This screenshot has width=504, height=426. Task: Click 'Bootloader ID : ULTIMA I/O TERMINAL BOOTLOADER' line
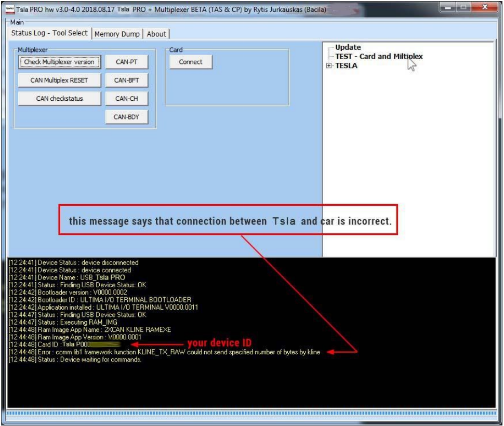[100, 300]
